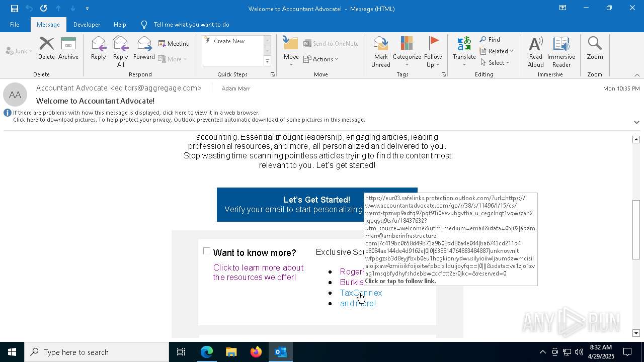This screenshot has height=362, width=644.
Task: Go to previous item with up arrow
Action: (58, 9)
